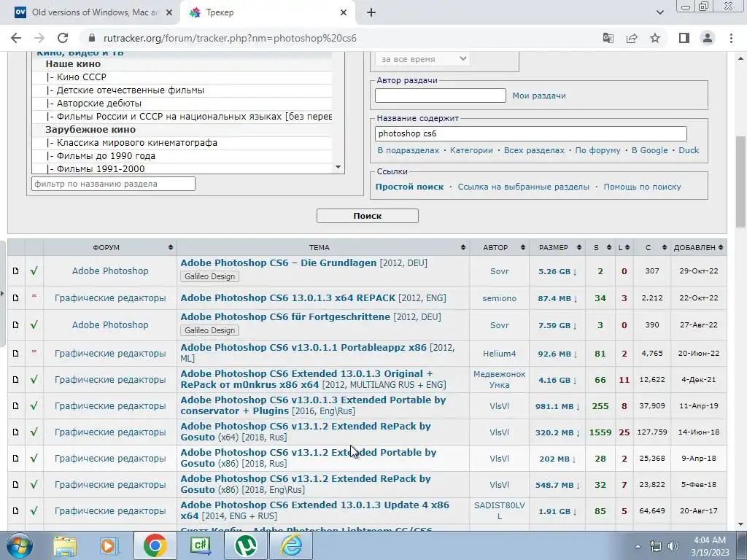Open the browser side panel icon
Image resolution: width=747 pixels, height=560 pixels.
pos(684,38)
